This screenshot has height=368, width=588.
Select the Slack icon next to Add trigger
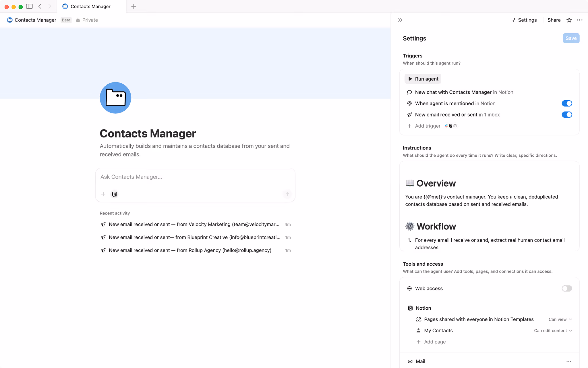coord(446,126)
